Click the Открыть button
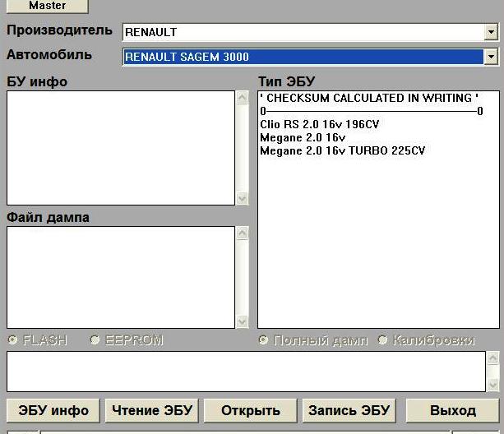The height and width of the screenshot is (434, 504). click(x=250, y=410)
